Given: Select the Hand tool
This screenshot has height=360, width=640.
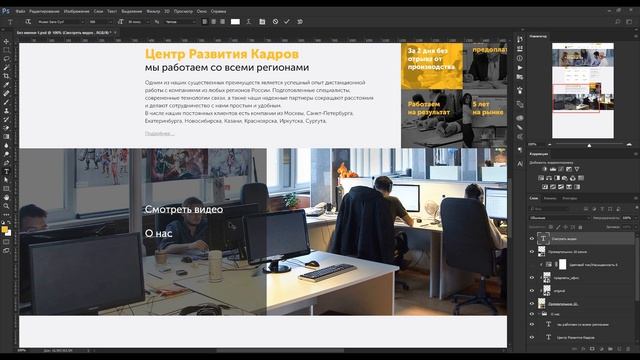Looking at the screenshot, I should pyautogui.click(x=6, y=197).
